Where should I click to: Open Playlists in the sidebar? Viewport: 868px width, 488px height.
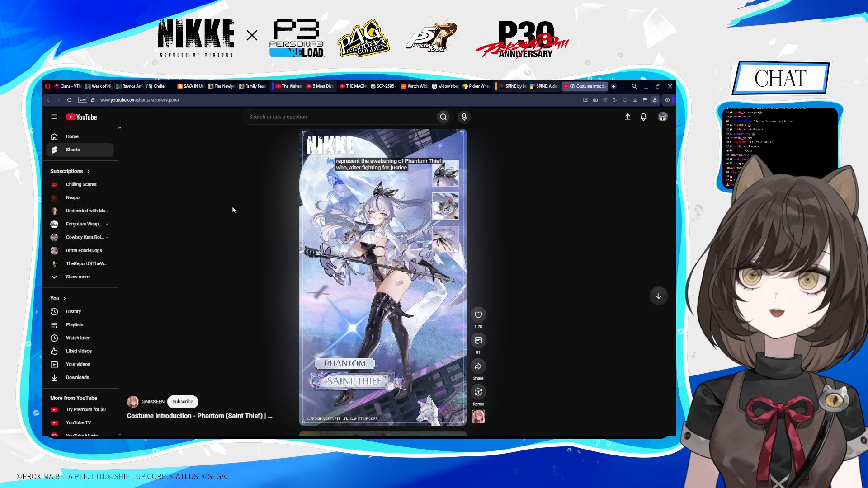click(80, 325)
